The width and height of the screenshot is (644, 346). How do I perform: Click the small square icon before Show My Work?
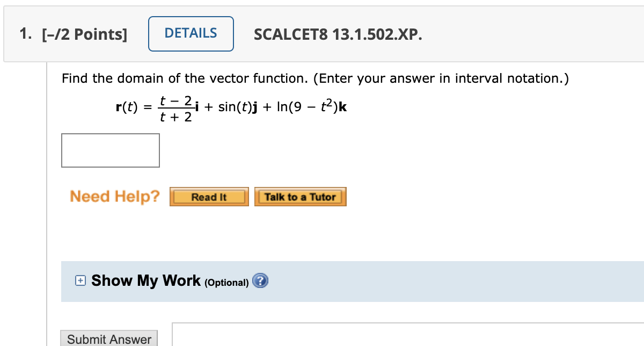point(80,280)
